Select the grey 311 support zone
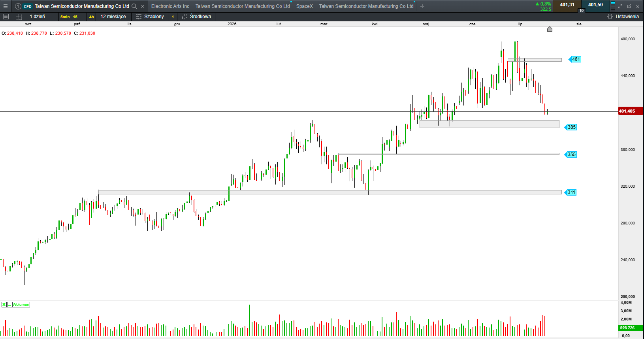644x339 pixels. [330, 192]
